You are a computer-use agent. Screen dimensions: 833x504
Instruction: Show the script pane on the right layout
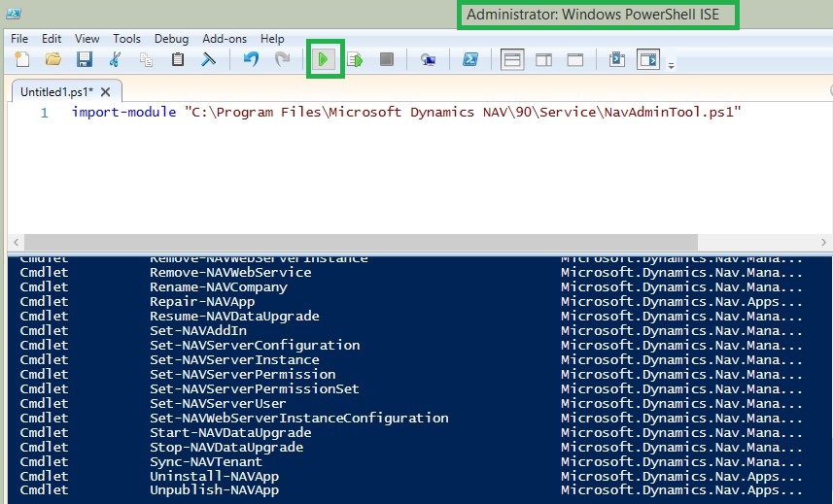543,59
